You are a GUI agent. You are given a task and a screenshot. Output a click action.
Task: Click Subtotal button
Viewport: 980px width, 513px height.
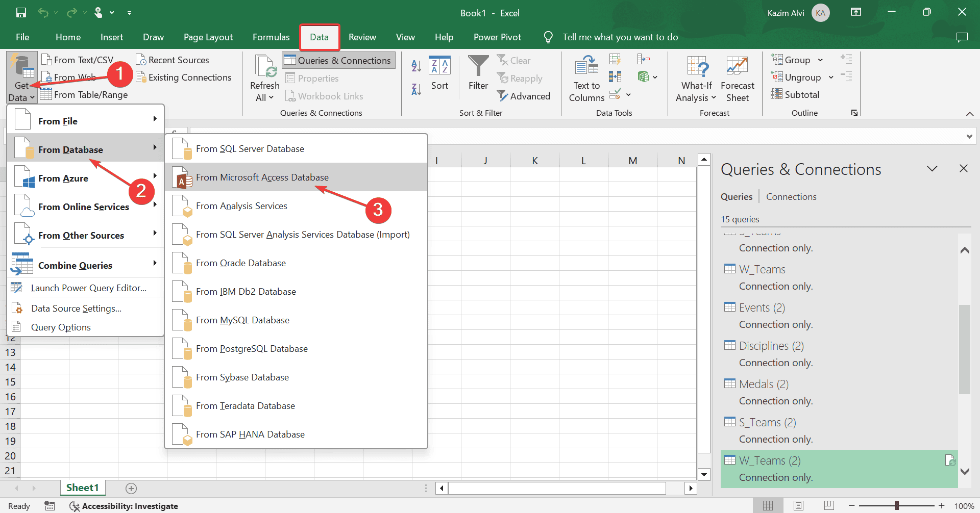tap(795, 94)
